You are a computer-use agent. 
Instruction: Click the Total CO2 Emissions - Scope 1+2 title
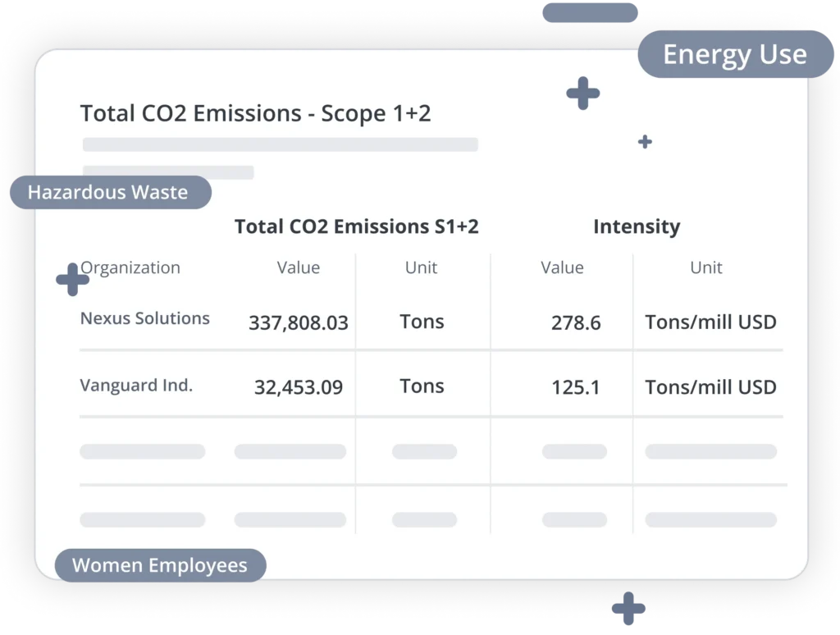click(x=256, y=113)
